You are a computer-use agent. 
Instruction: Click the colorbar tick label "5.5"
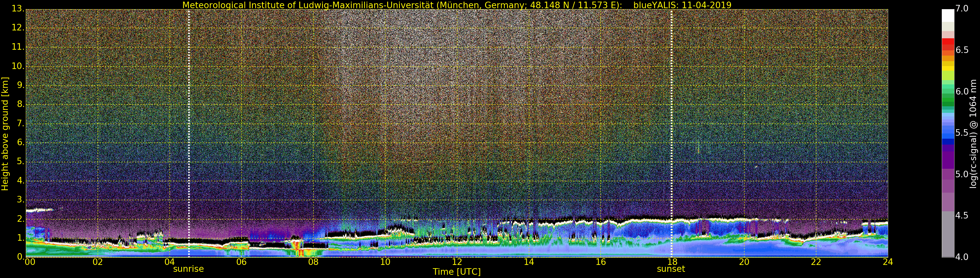tap(962, 133)
